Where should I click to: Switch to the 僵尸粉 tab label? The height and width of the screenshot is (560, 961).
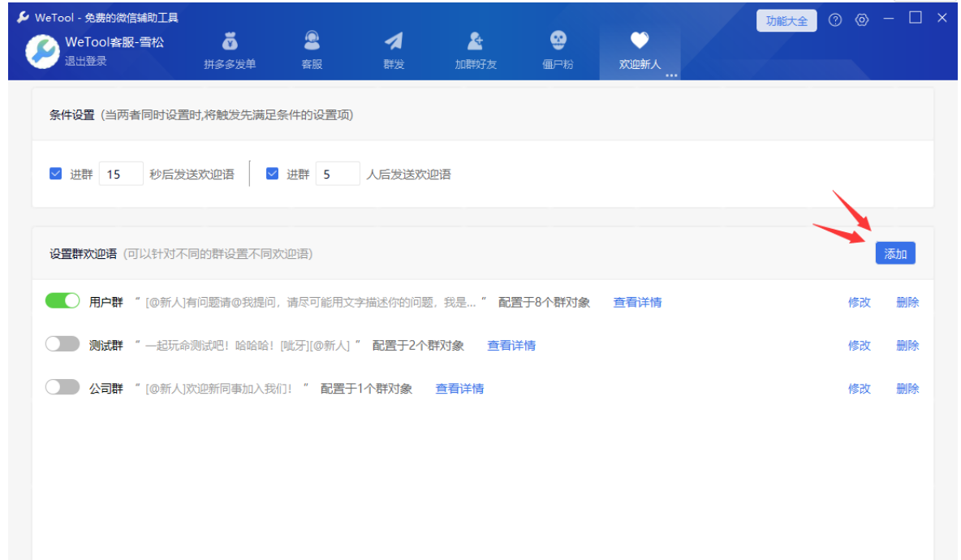[558, 64]
